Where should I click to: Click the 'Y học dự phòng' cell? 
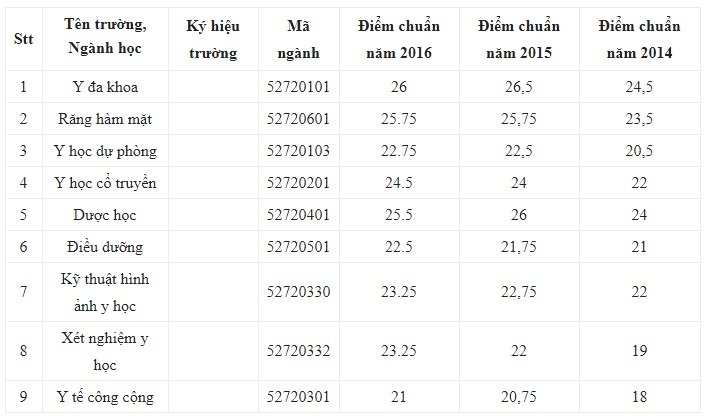[x=105, y=151]
